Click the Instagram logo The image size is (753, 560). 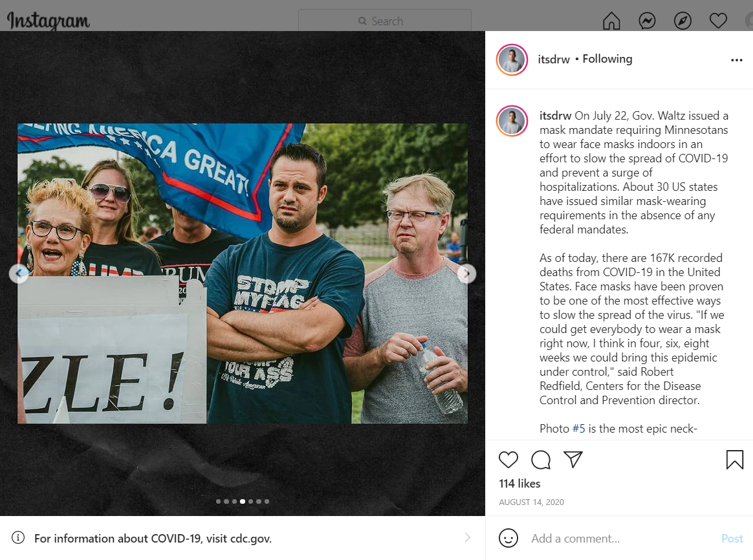click(48, 21)
